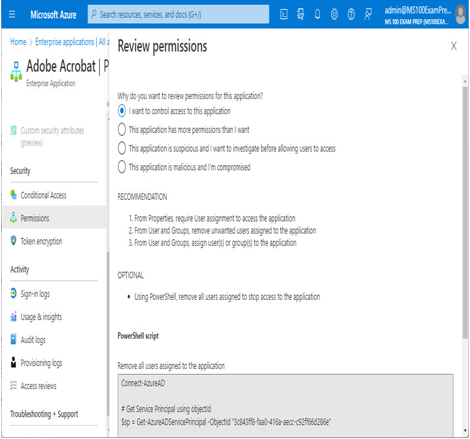Follow the Home breadcrumb link
Viewport: 470px width, 439px height.
pyautogui.click(x=18, y=42)
